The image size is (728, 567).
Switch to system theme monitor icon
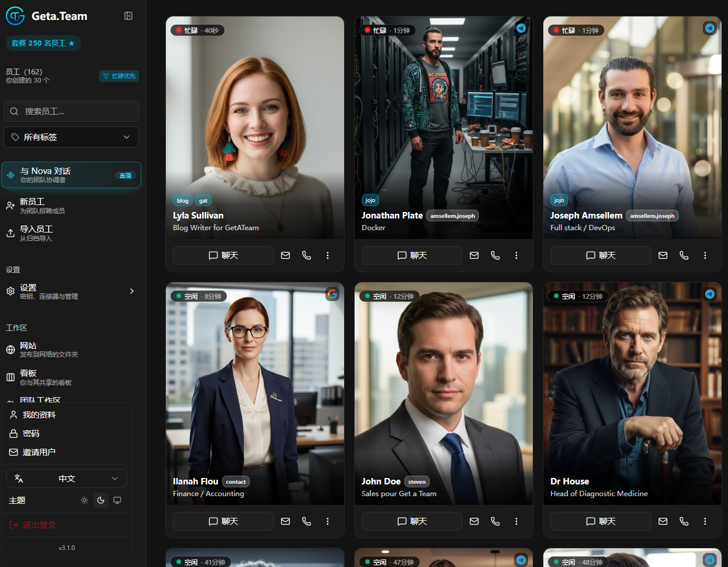(117, 500)
